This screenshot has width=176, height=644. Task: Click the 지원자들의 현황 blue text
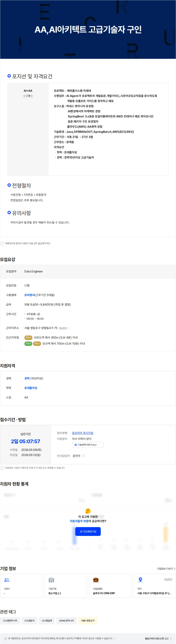click(79, 521)
